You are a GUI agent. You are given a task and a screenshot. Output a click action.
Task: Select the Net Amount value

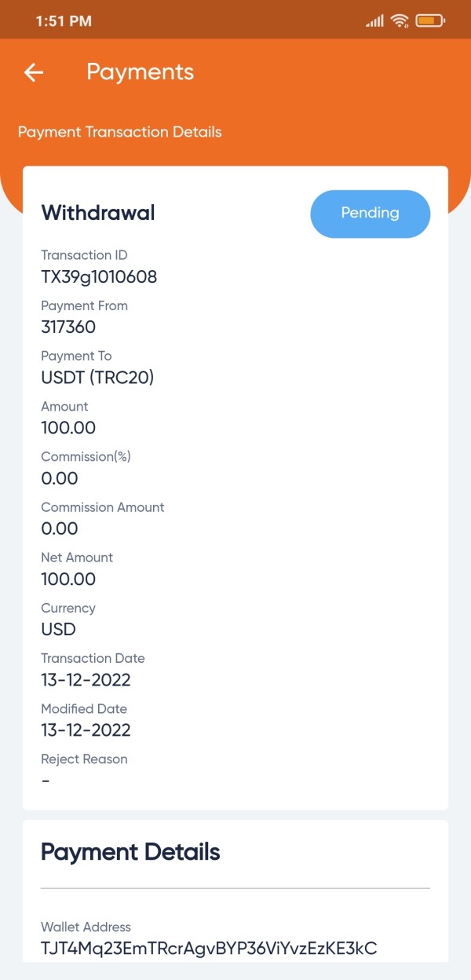tap(68, 580)
